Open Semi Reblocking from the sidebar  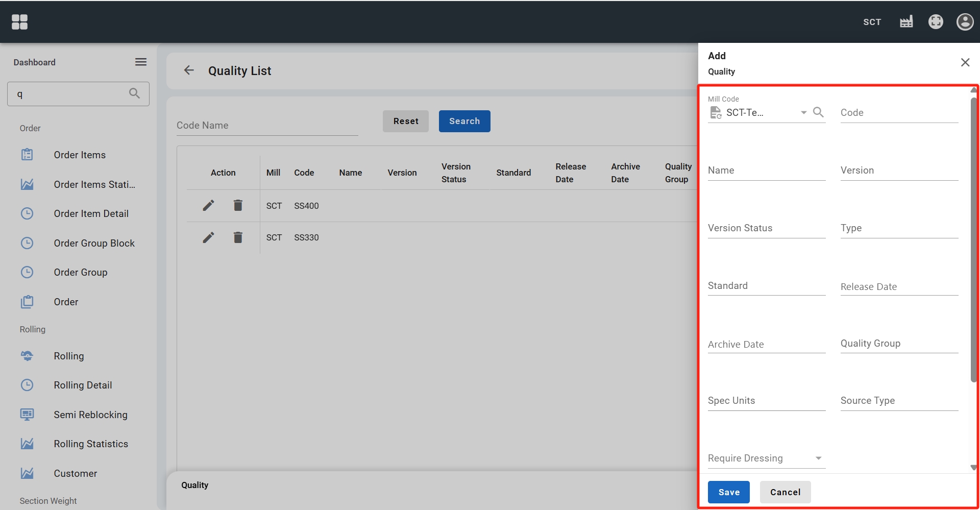click(x=90, y=415)
